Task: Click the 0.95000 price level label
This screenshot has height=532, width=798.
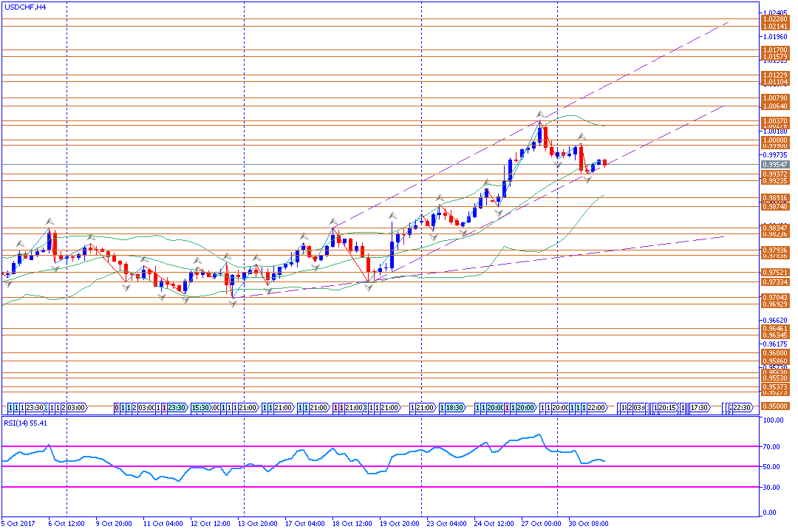Action: pyautogui.click(x=775, y=406)
